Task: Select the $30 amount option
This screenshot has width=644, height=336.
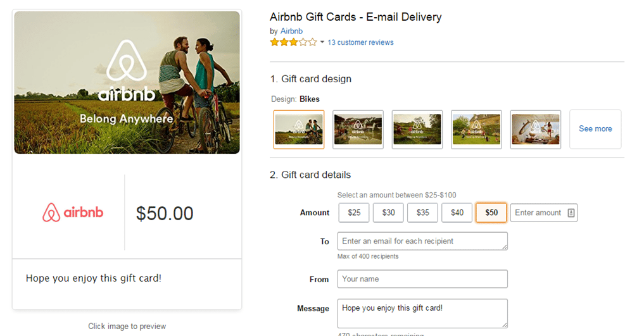Action: point(388,213)
